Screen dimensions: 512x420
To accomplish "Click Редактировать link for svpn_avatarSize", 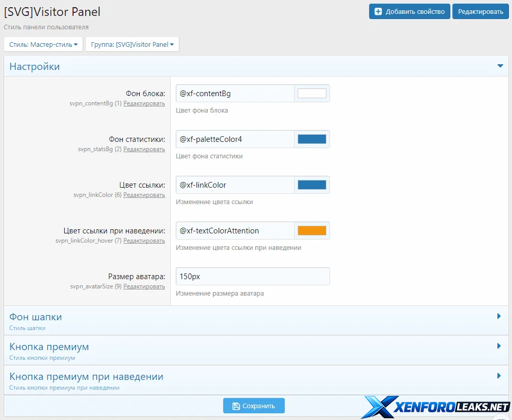I will [x=144, y=286].
